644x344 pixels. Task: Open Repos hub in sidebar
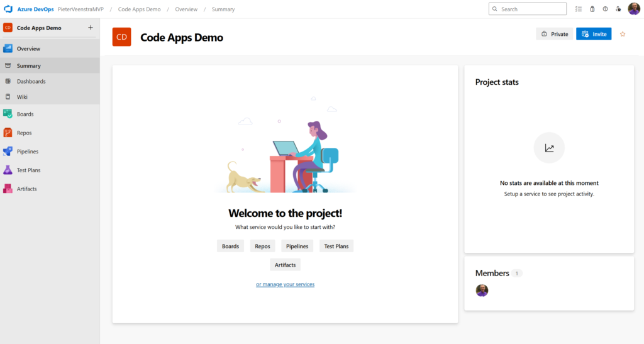pyautogui.click(x=50, y=133)
